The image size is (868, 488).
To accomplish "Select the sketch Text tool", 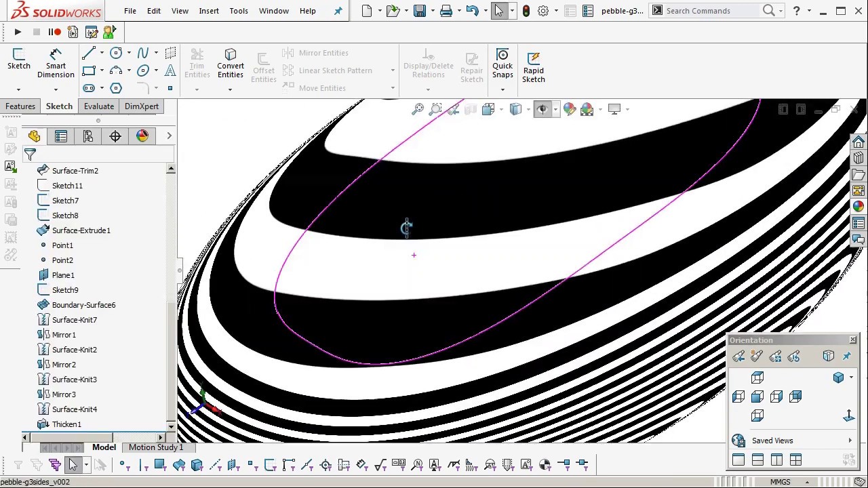I will click(x=170, y=70).
